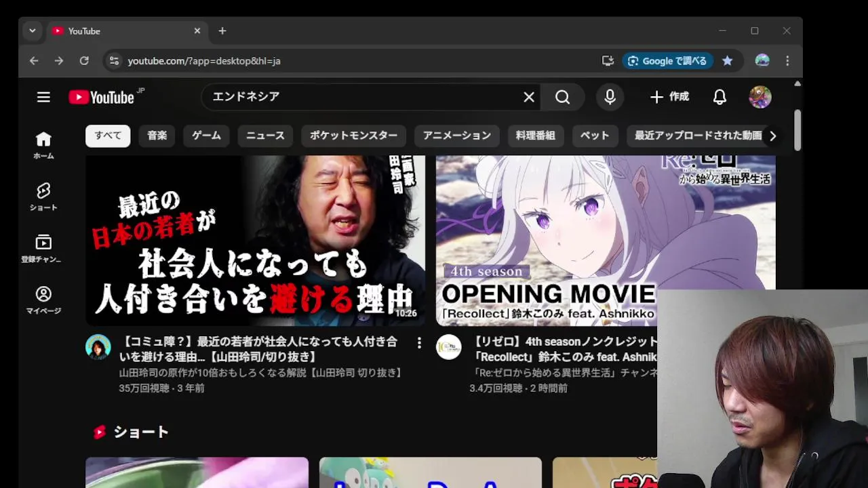Viewport: 868px width, 488px height.
Task: Click the 35万回視聴・3年前 view count text
Action: [162, 388]
